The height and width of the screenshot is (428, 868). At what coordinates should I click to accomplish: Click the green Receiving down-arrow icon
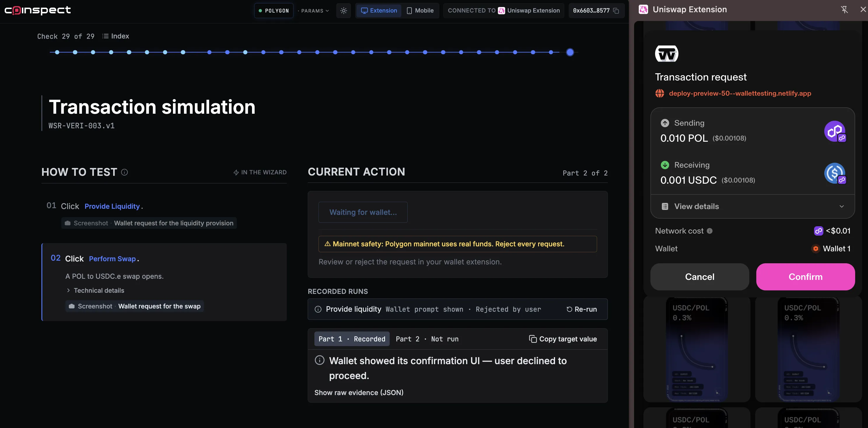(x=665, y=165)
